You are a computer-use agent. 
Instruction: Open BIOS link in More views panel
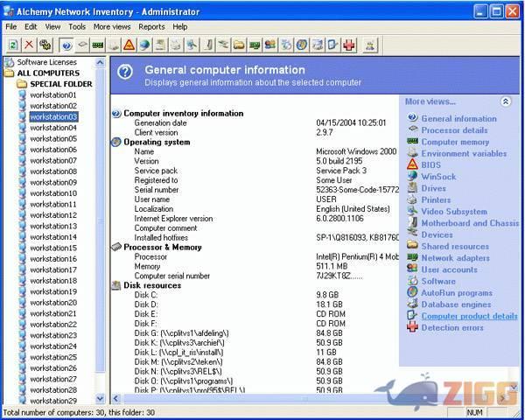[430, 165]
